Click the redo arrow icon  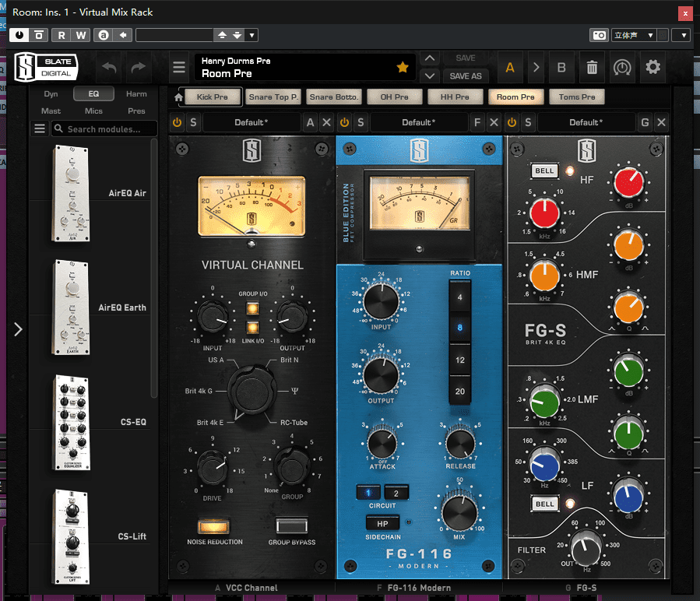click(139, 68)
